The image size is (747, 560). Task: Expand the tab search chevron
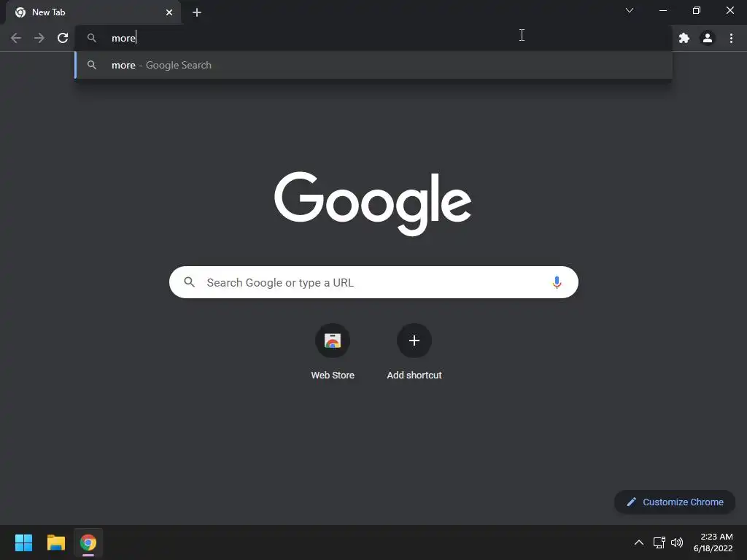click(x=630, y=10)
